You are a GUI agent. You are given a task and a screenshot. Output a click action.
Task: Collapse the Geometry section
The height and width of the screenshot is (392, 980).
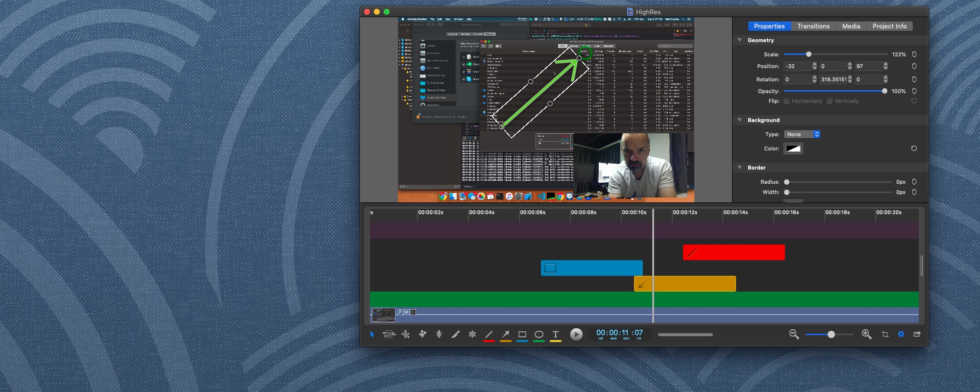pos(740,40)
